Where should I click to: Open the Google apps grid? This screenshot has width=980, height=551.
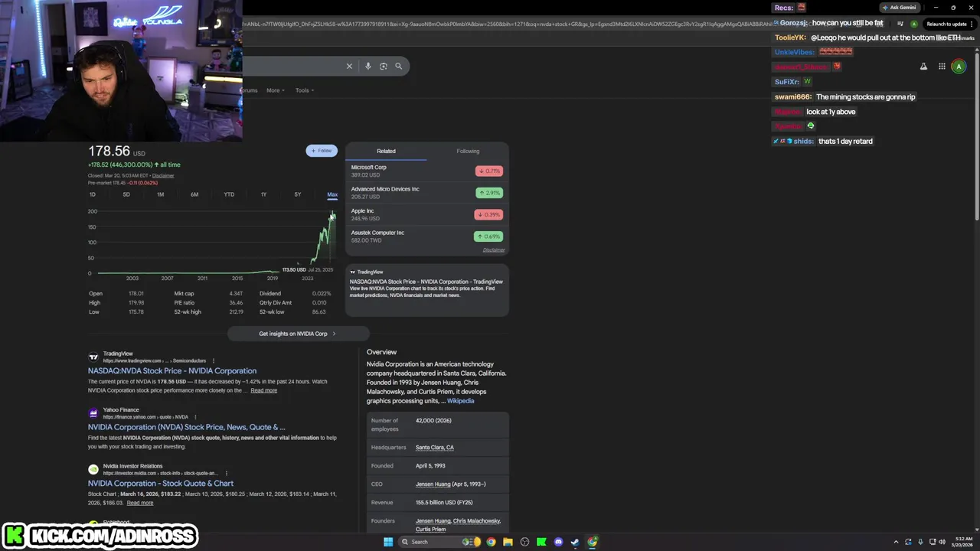(942, 67)
